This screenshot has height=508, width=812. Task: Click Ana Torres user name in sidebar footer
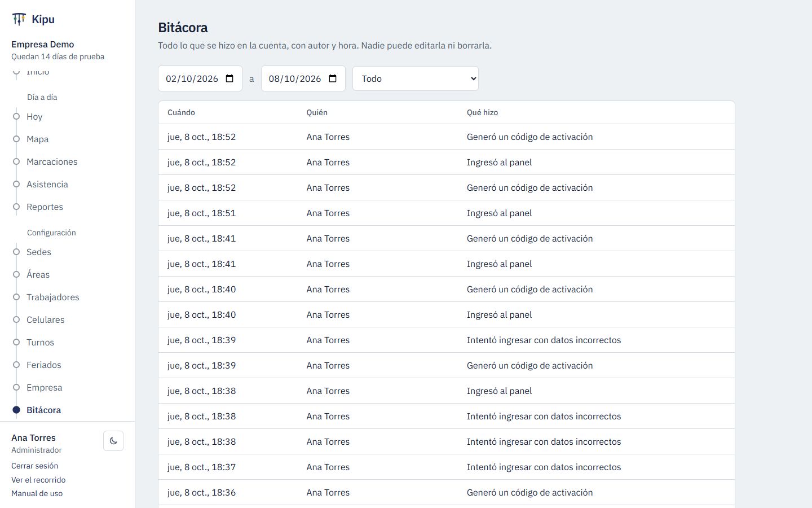point(33,437)
